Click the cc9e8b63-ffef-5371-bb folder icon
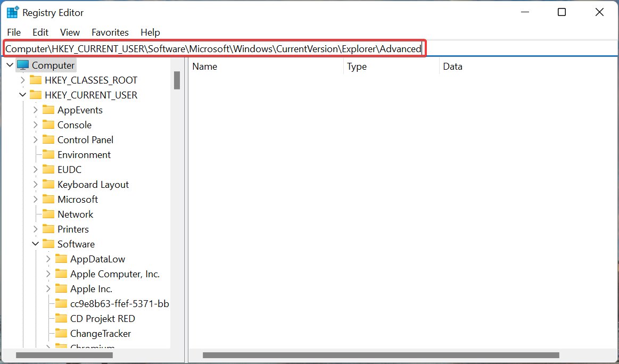Image resolution: width=619 pixels, height=364 pixels. coord(61,303)
